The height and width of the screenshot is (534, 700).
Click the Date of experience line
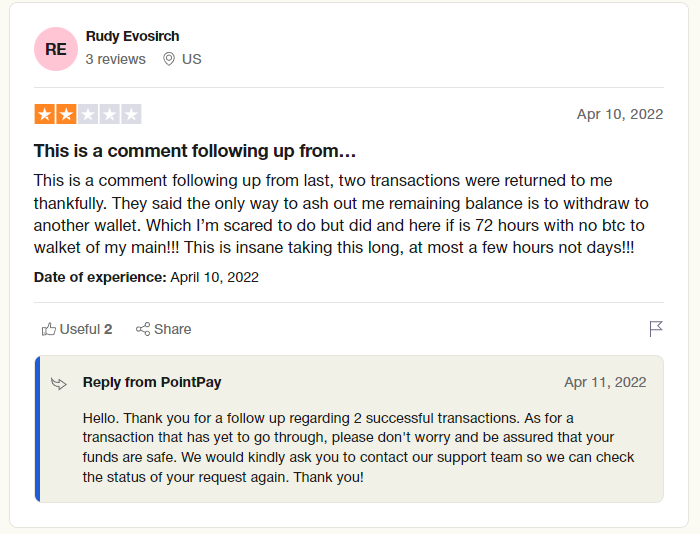tap(146, 277)
